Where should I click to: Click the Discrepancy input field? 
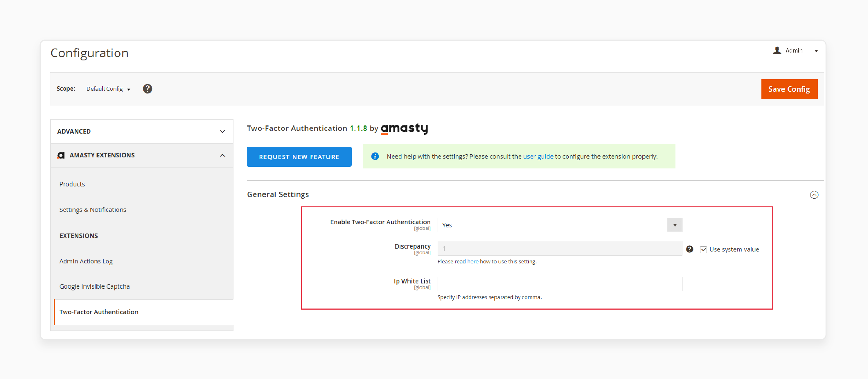pyautogui.click(x=560, y=248)
